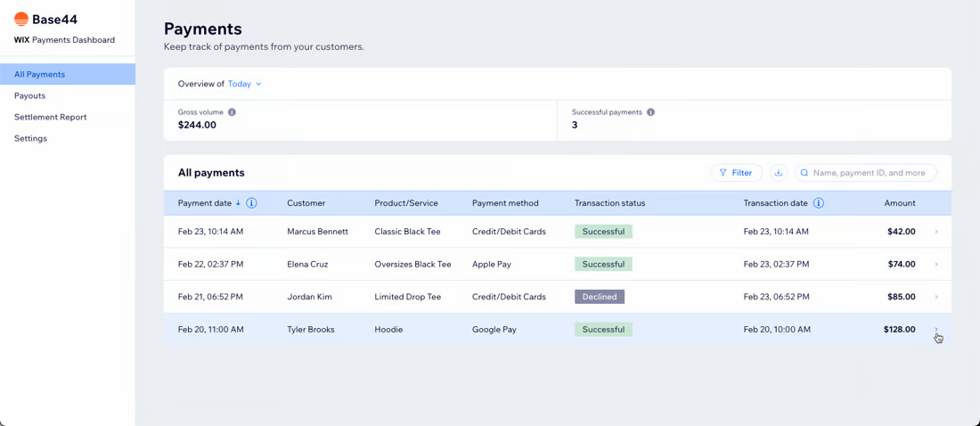Click $128.00 amount
Screen dimensions: 980x426
coord(900,330)
